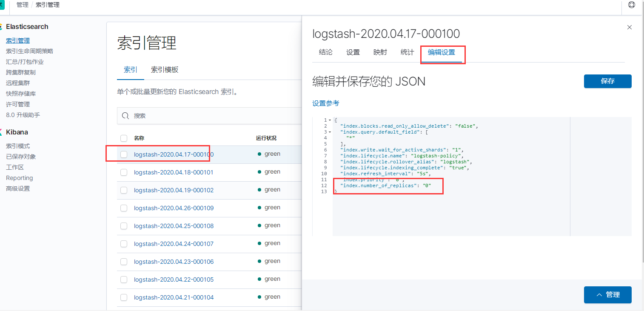Select the logstash-2020.04.24-000107 index link
Screen dimensions: 644x311
point(174,244)
